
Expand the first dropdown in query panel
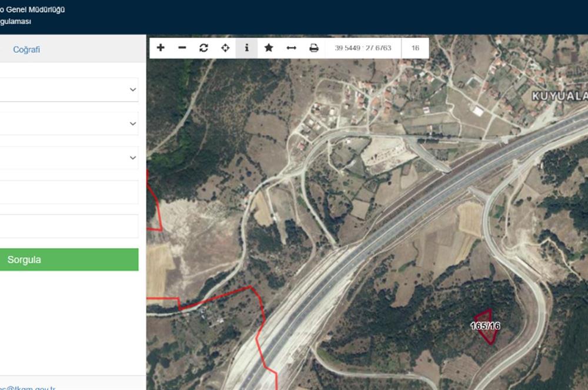[x=69, y=90]
